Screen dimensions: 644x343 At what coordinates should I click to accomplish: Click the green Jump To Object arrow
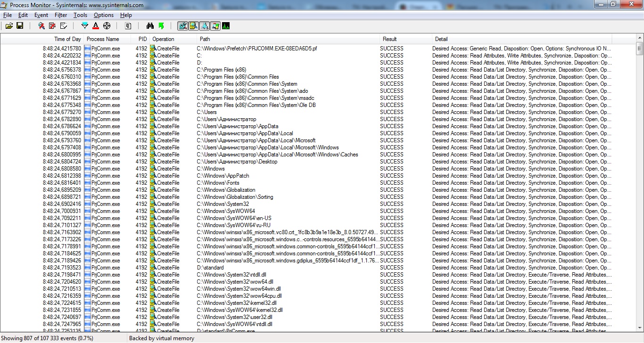tap(161, 26)
